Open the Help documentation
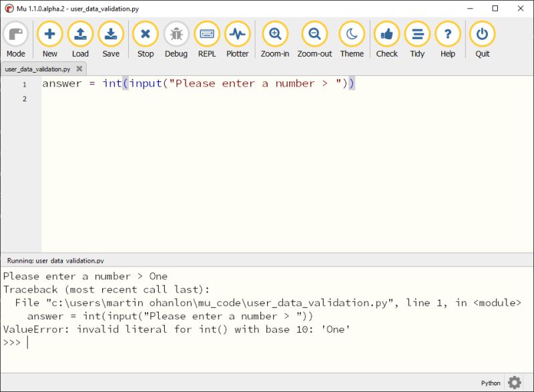This screenshot has width=534, height=392. tap(448, 37)
